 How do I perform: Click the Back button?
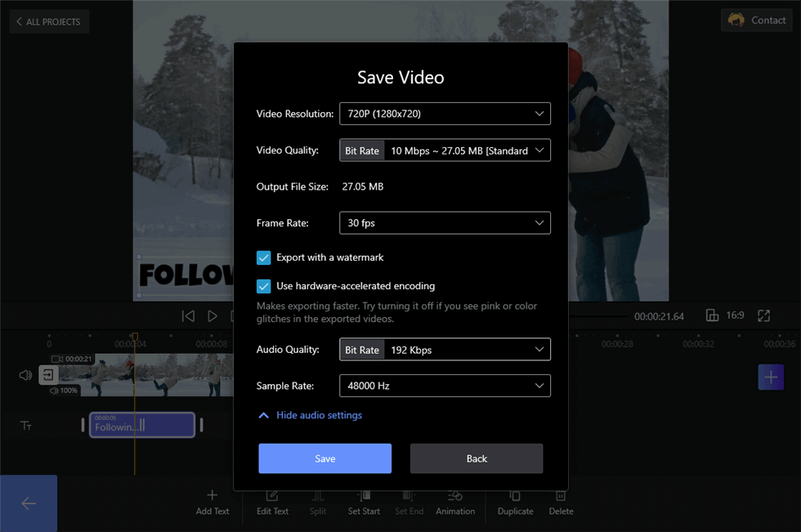point(476,458)
